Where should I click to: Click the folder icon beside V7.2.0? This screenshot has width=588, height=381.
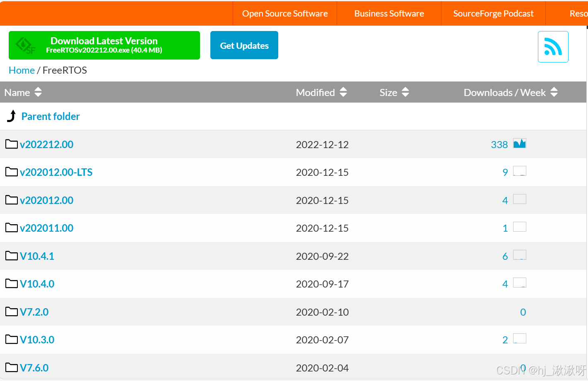pyautogui.click(x=12, y=312)
